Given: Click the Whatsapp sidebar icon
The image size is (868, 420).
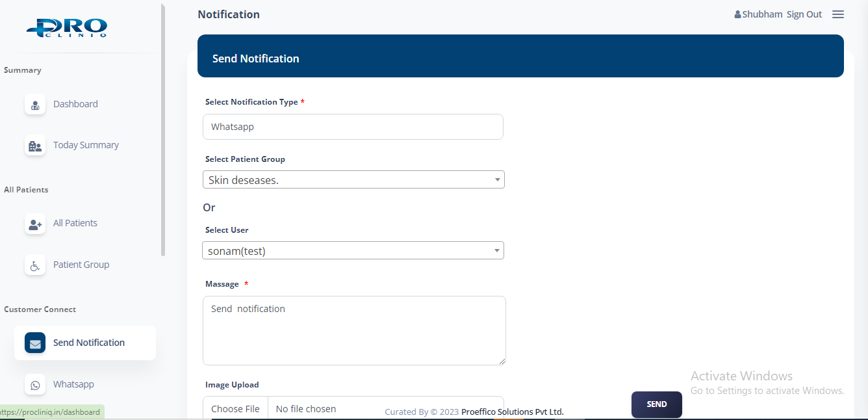Looking at the screenshot, I should tap(35, 385).
